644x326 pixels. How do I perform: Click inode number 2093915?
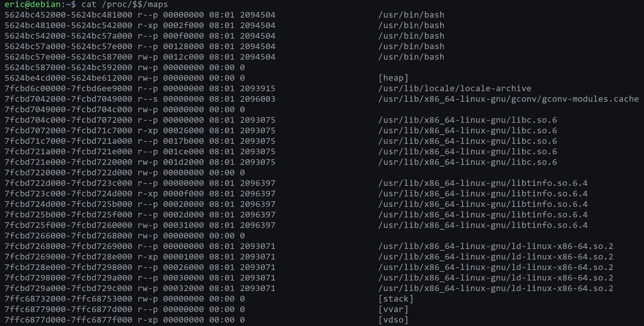(x=257, y=88)
